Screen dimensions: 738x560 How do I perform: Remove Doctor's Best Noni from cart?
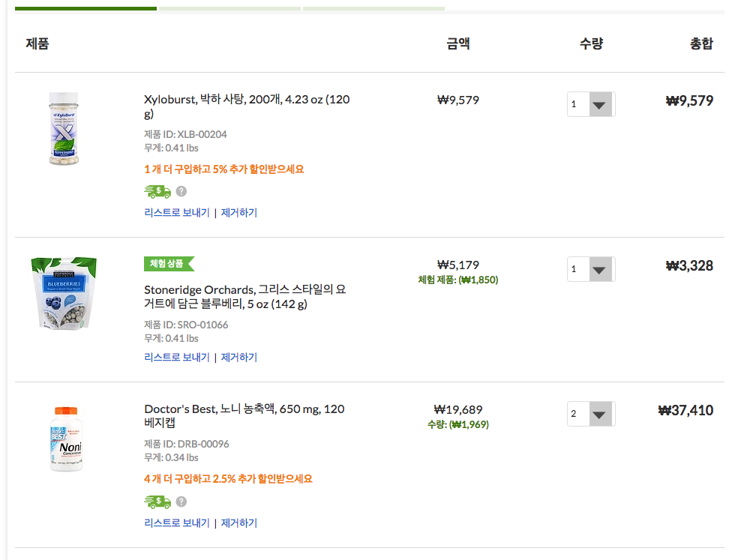click(239, 523)
